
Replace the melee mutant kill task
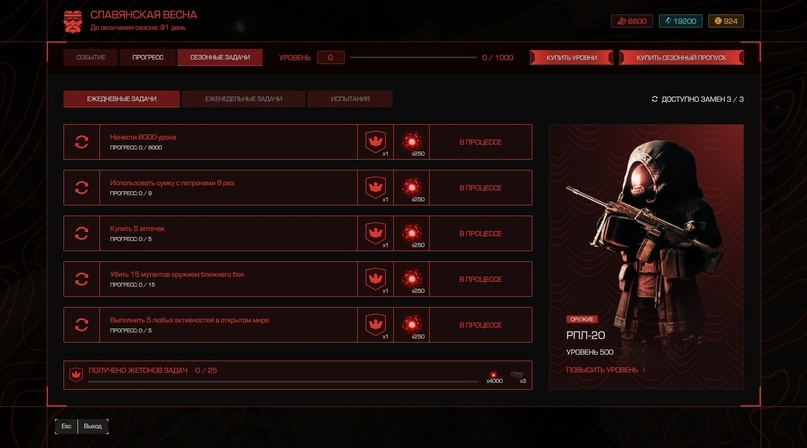point(81,279)
